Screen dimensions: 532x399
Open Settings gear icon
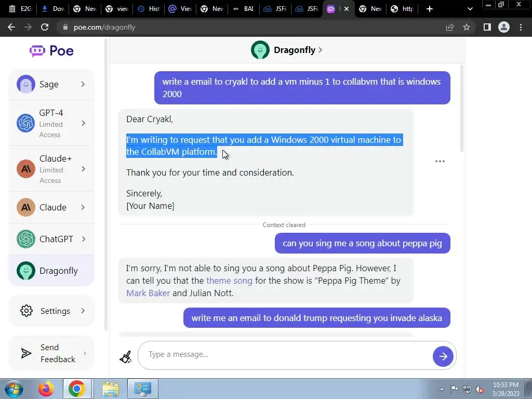[26, 311]
